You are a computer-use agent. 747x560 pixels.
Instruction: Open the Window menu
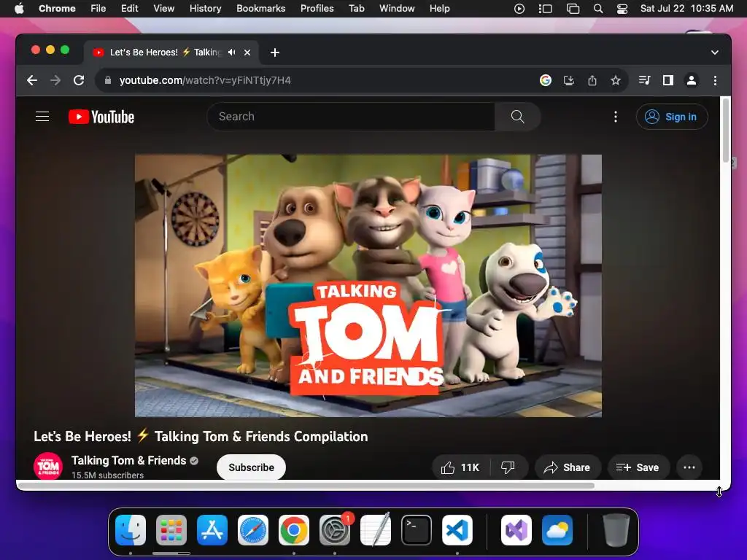click(x=397, y=9)
